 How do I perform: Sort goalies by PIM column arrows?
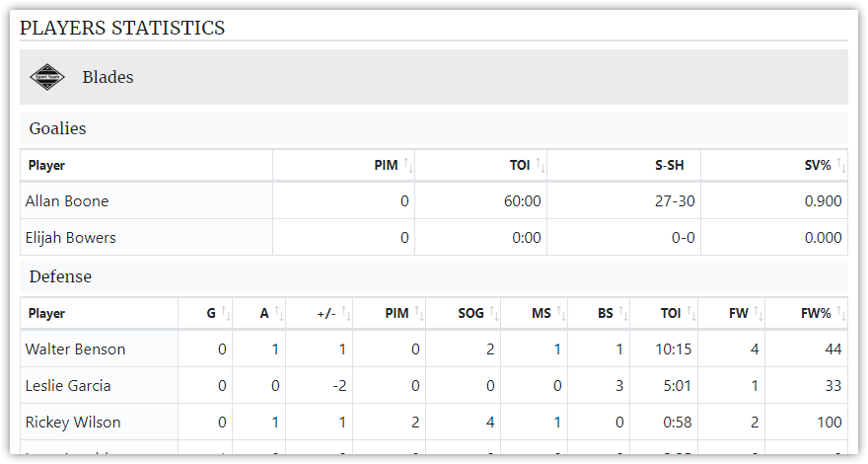[408, 165]
